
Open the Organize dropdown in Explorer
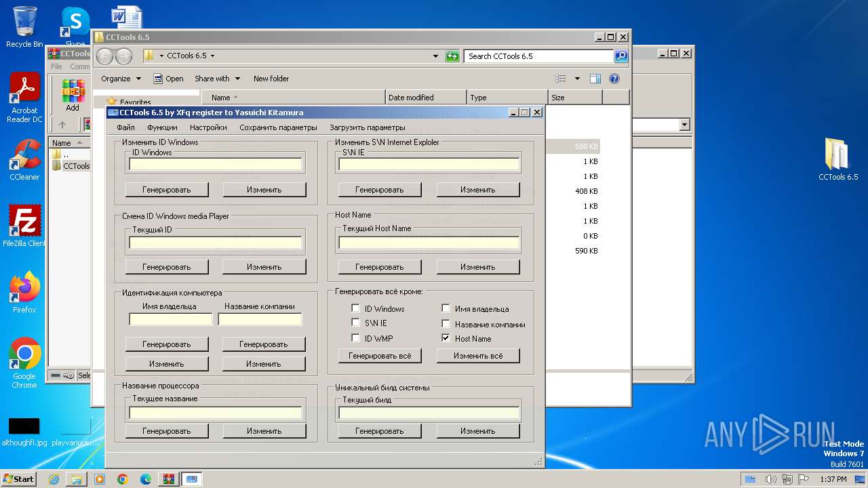(121, 79)
